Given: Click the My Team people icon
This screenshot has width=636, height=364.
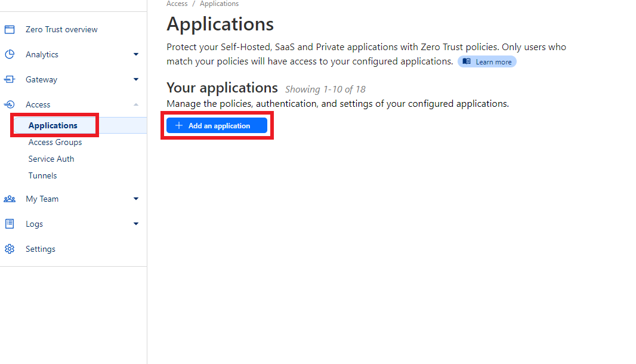Looking at the screenshot, I should (x=10, y=198).
